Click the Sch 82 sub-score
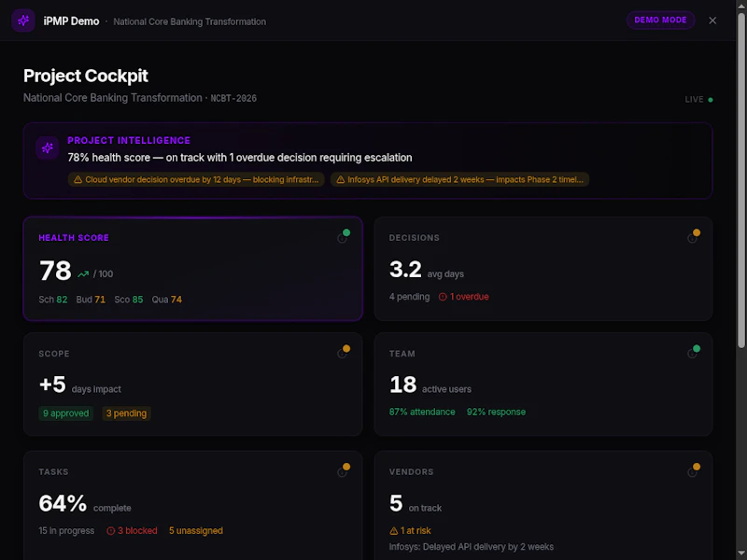The width and height of the screenshot is (747, 560). (x=53, y=300)
